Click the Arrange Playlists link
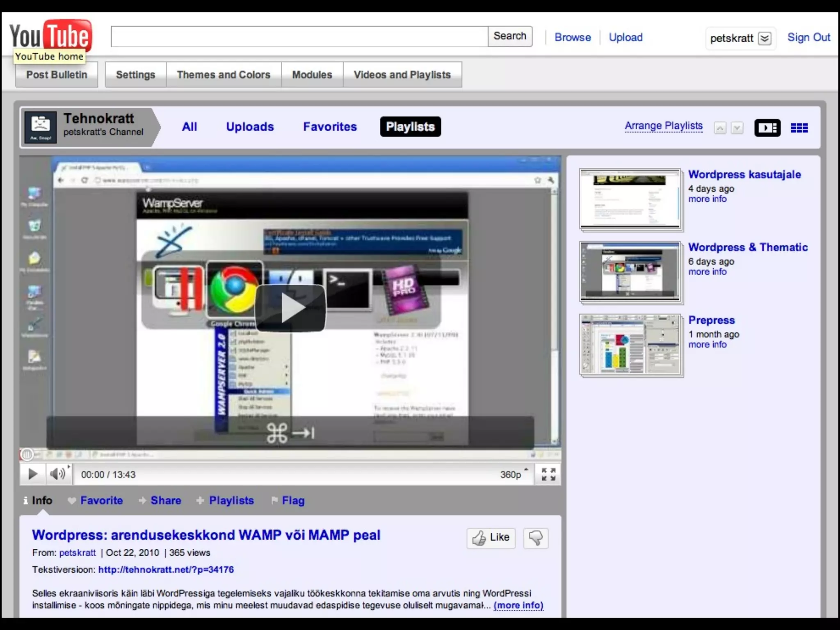Viewport: 840px width, 630px height. [663, 126]
